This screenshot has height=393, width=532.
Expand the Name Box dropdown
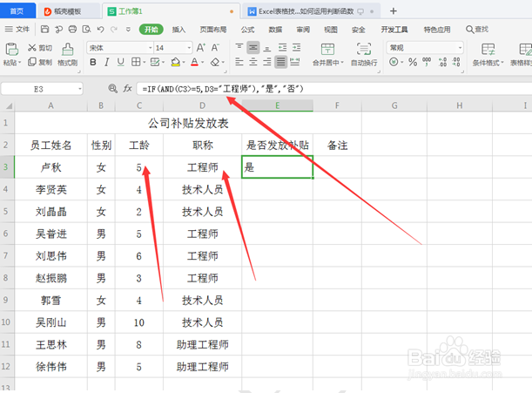pyautogui.click(x=80, y=89)
